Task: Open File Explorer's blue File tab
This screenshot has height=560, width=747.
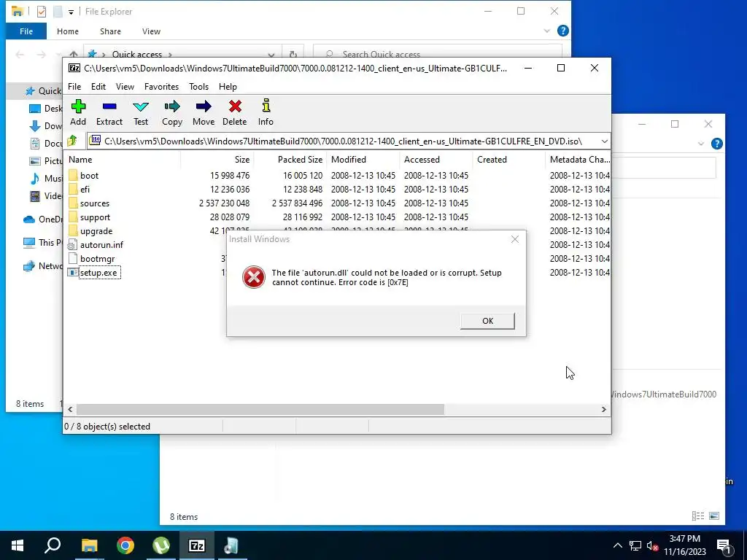Action: pos(26,31)
